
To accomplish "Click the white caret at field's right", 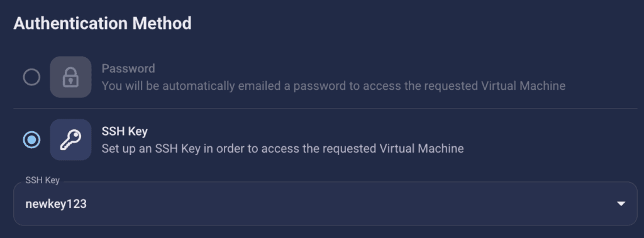I will 621,203.
